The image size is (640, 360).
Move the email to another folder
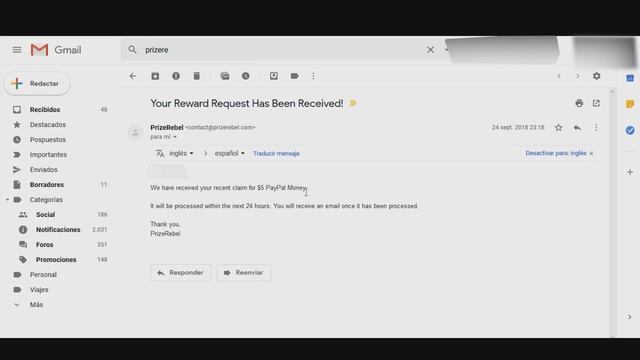click(x=273, y=76)
